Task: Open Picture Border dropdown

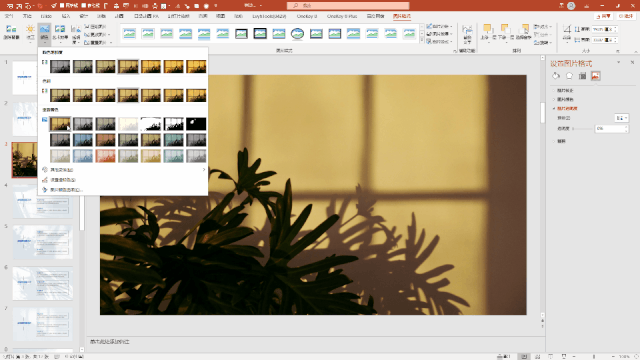Action: click(440, 26)
